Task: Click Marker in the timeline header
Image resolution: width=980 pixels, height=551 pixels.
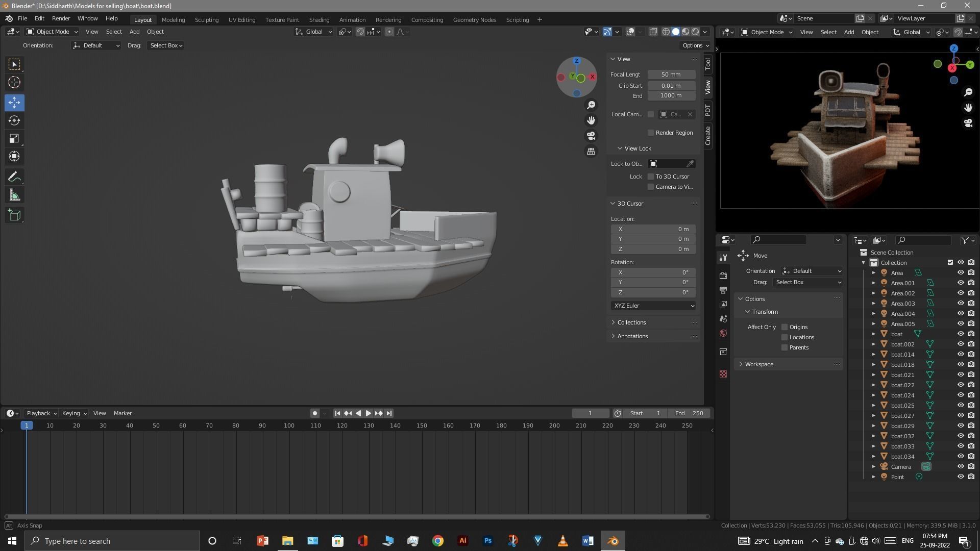Action: point(122,413)
